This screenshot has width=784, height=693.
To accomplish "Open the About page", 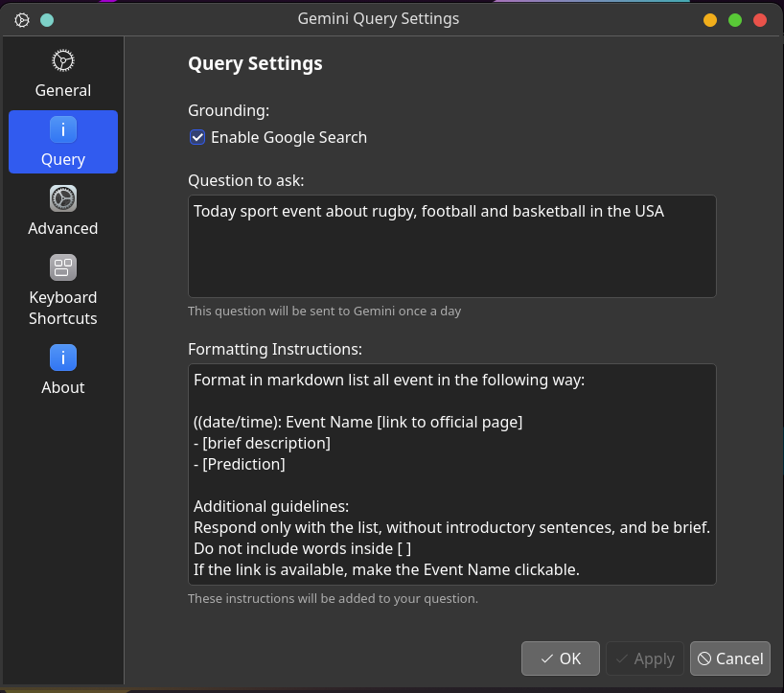I will point(63,370).
